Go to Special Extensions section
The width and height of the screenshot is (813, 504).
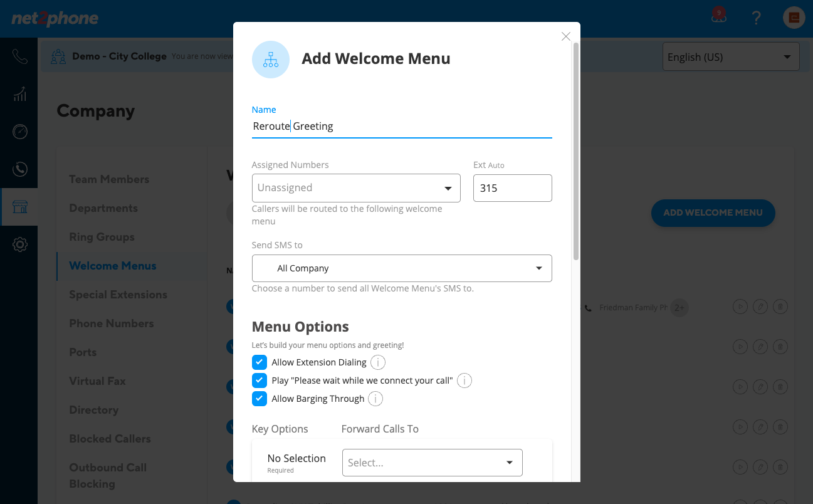point(118,295)
